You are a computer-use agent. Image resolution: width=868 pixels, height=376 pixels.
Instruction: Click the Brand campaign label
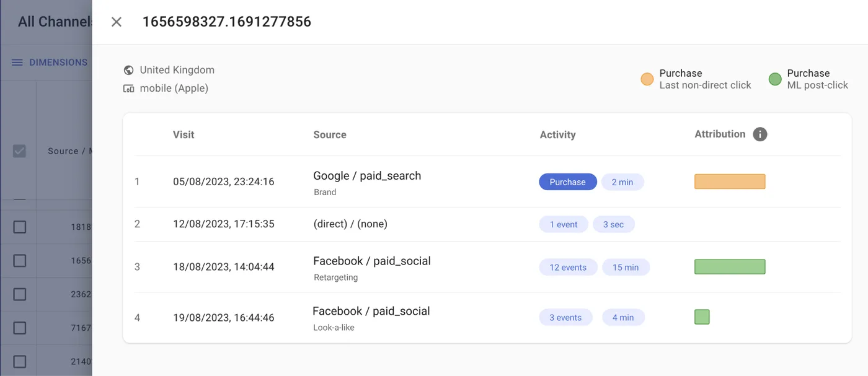[x=325, y=192]
